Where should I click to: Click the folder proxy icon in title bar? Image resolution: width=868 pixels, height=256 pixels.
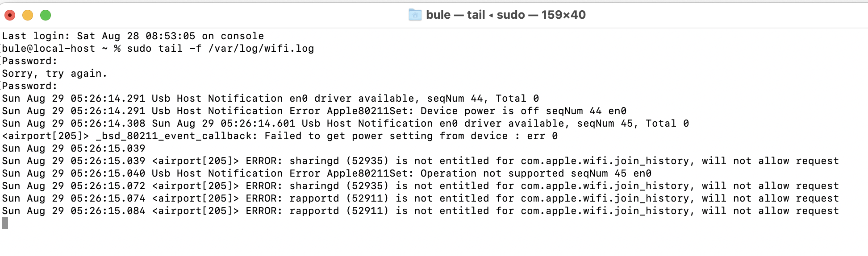click(415, 15)
